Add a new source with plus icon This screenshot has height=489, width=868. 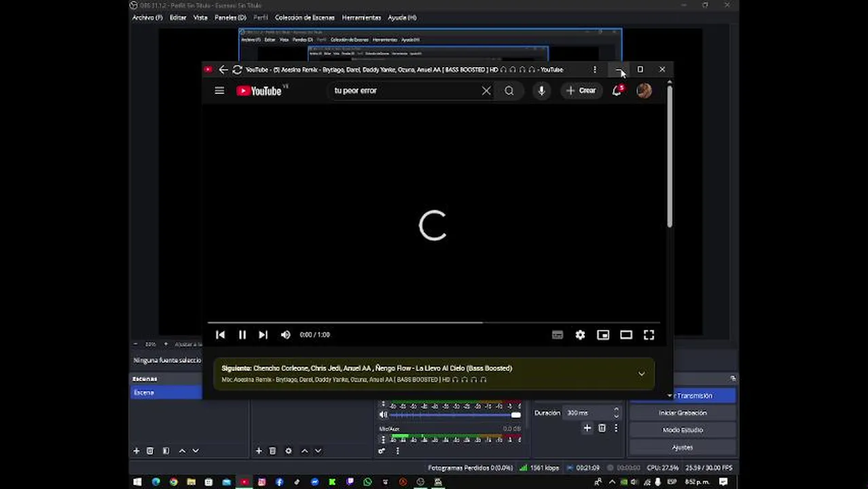(x=258, y=451)
